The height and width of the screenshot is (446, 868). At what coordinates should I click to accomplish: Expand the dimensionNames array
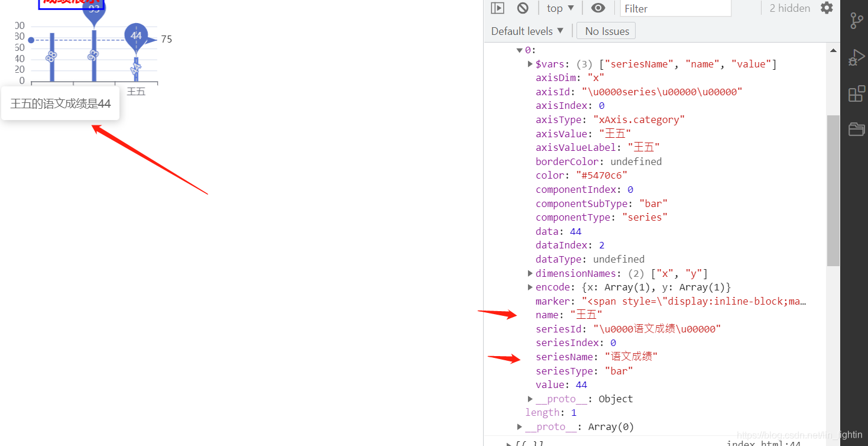(x=530, y=273)
